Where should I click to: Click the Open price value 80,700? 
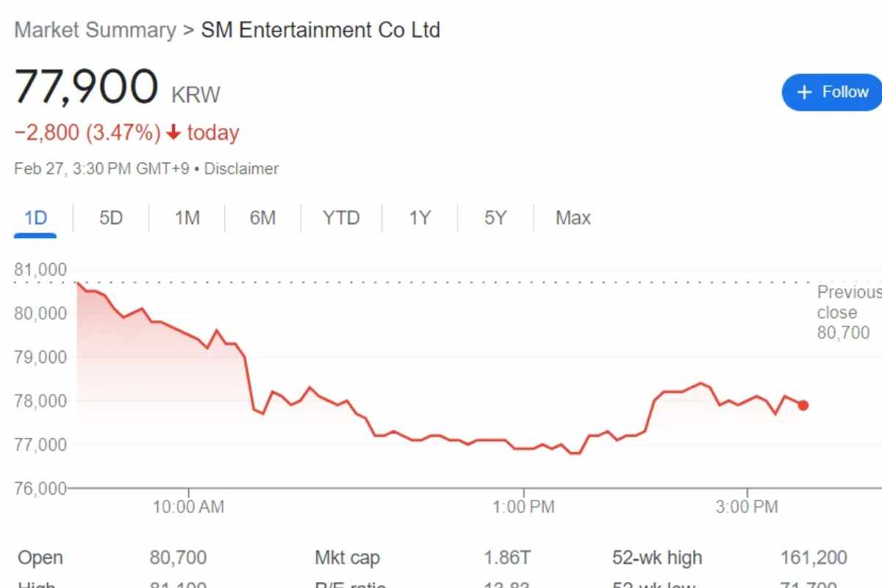[178, 558]
